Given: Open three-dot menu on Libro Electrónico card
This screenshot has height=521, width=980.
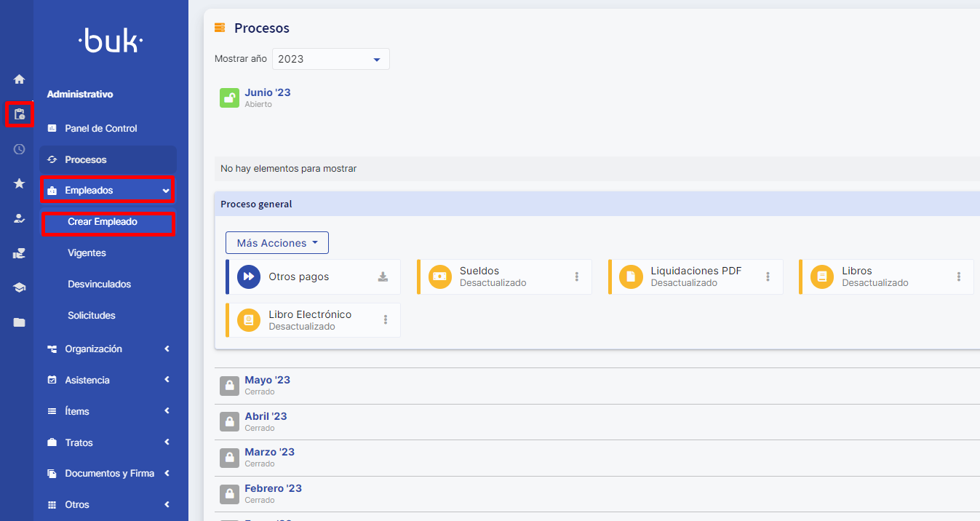Looking at the screenshot, I should point(386,320).
